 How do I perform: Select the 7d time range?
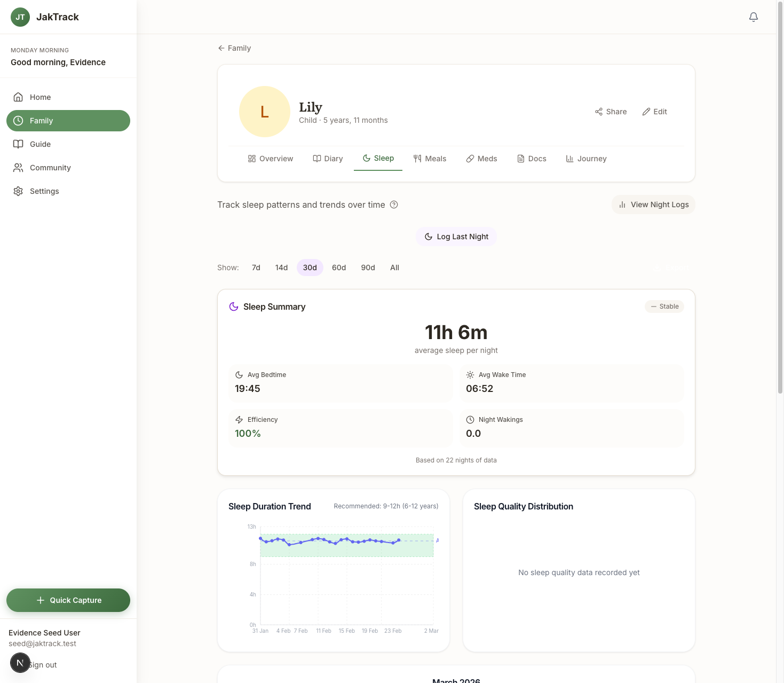(x=256, y=268)
